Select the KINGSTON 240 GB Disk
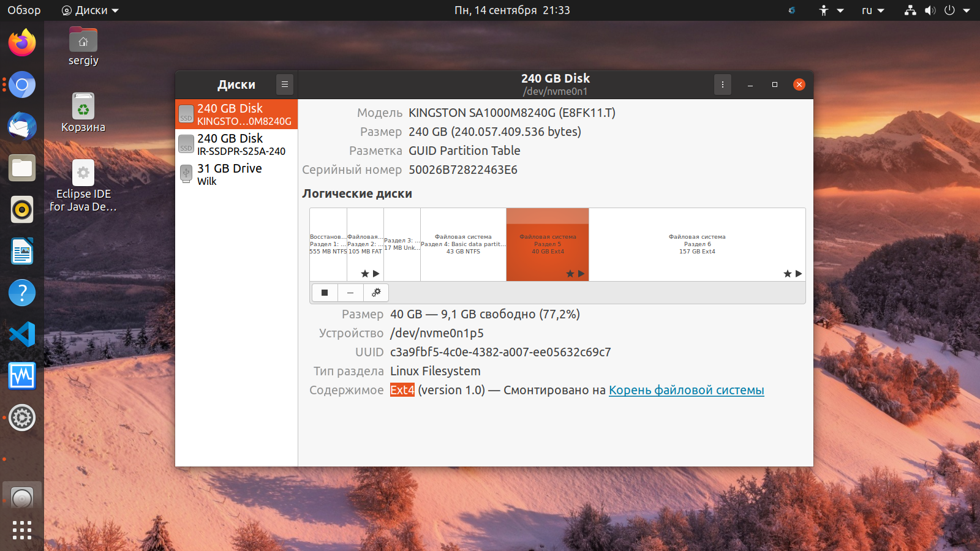The image size is (980, 551). [x=236, y=114]
